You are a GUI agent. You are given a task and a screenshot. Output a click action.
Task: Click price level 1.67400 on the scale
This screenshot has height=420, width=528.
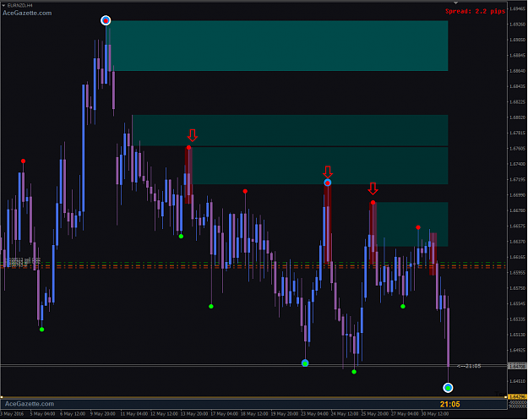tap(518, 164)
